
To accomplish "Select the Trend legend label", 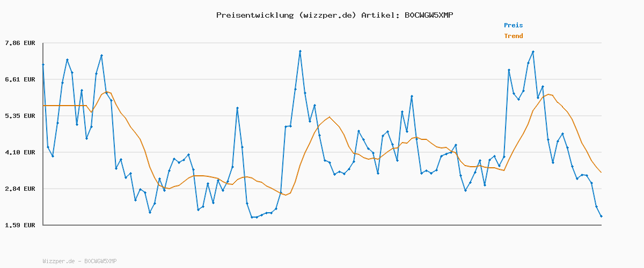I will (x=513, y=36).
